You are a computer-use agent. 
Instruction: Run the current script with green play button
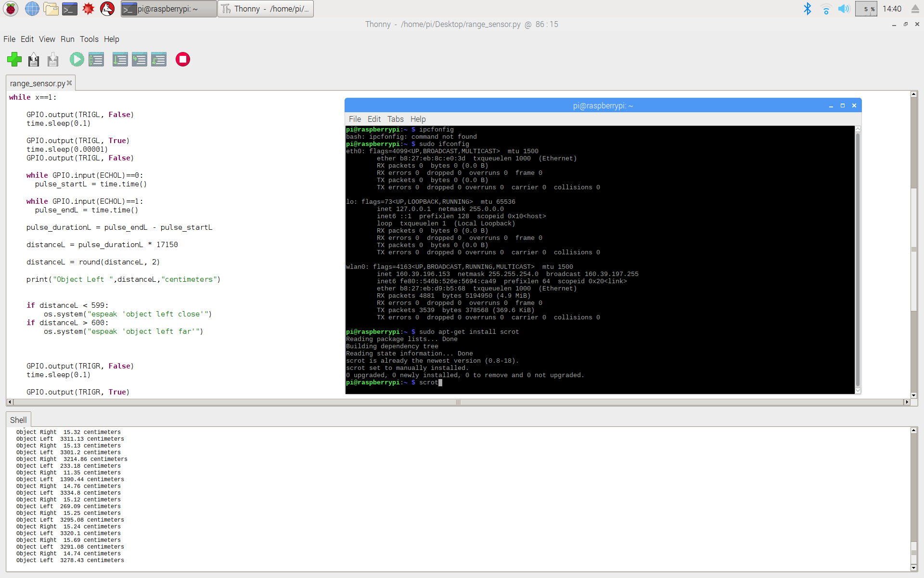(x=77, y=60)
